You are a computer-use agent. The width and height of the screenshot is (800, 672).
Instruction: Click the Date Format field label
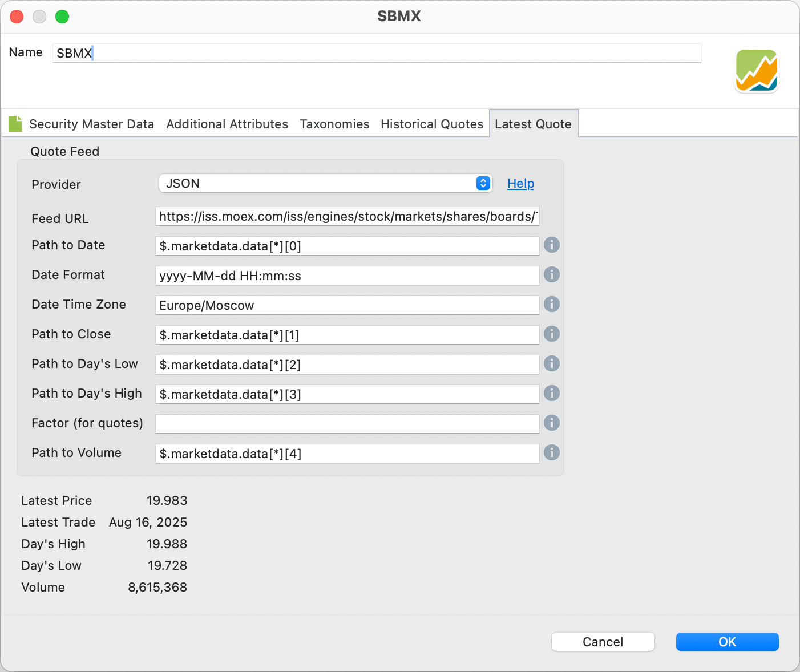(x=68, y=275)
